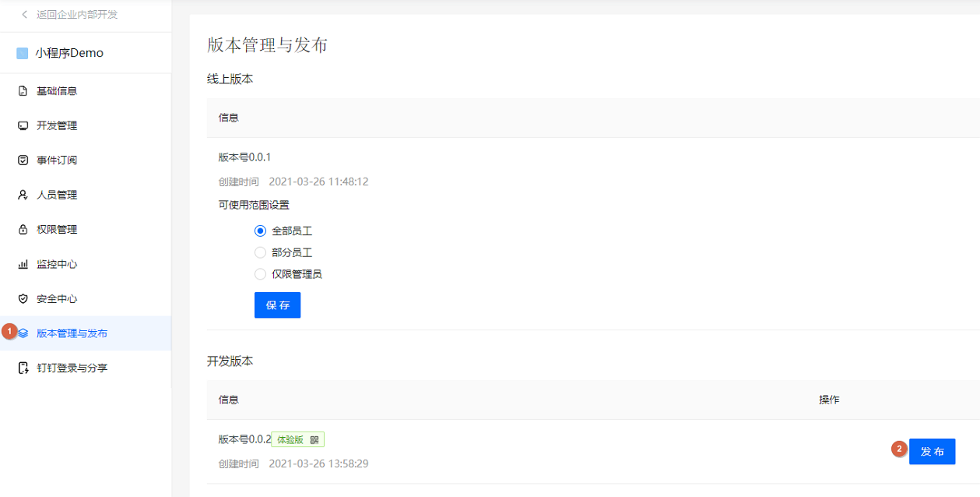Screen dimensions: 980x497
Task: Click the 保存 save button
Action: [277, 305]
